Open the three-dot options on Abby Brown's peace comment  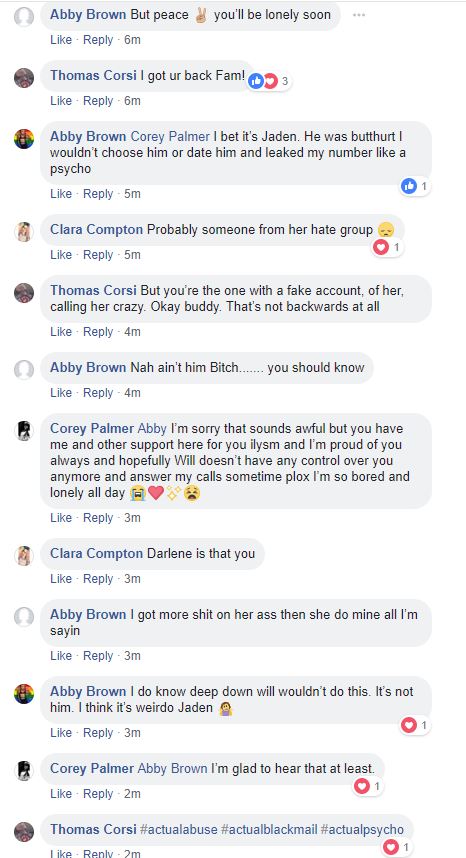point(358,15)
